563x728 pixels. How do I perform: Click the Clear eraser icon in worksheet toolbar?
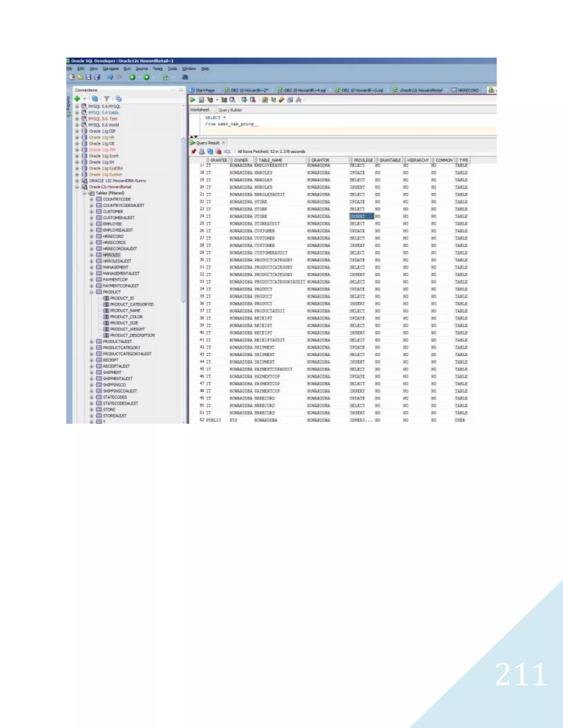(x=281, y=100)
